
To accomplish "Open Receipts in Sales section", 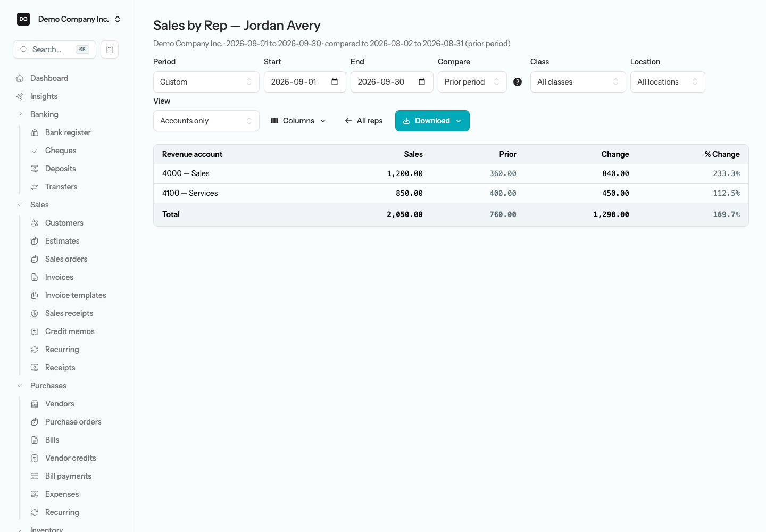I will click(60, 368).
